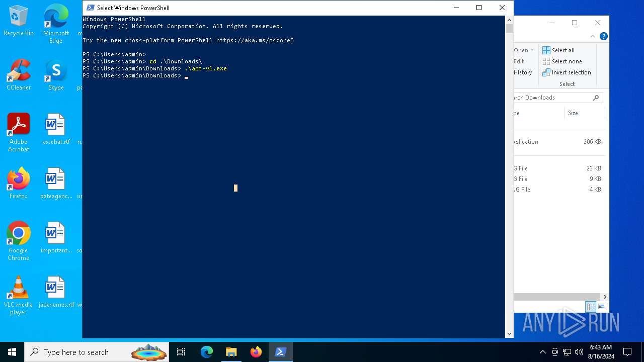Select the 206 KB application file row
The image size is (644, 362).
pos(558,142)
